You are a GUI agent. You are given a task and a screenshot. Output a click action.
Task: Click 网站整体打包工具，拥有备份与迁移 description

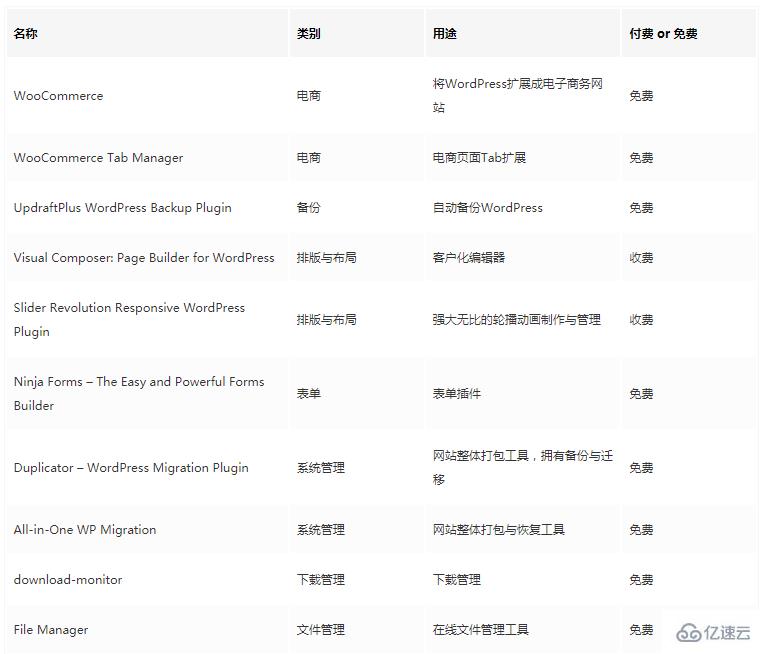pyautogui.click(x=522, y=468)
